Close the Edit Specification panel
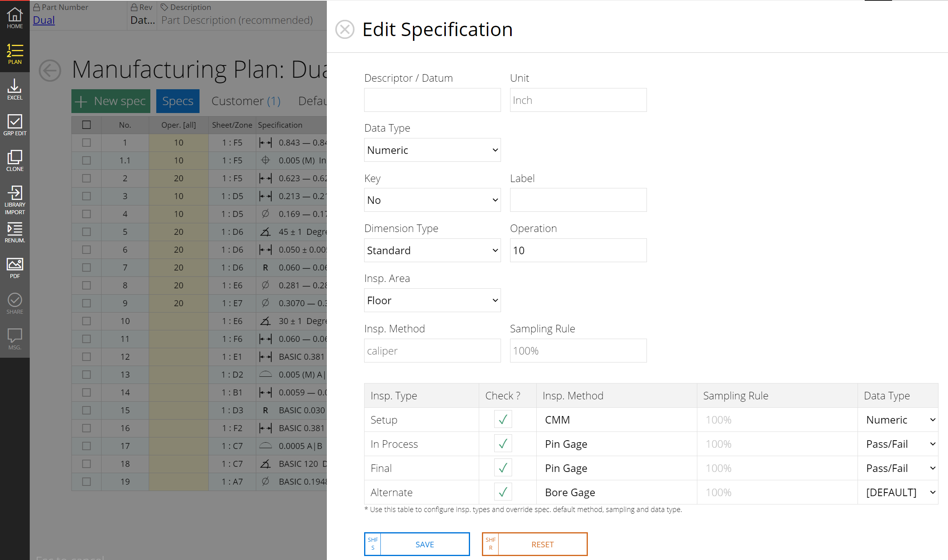The width and height of the screenshot is (948, 560). coord(344,29)
